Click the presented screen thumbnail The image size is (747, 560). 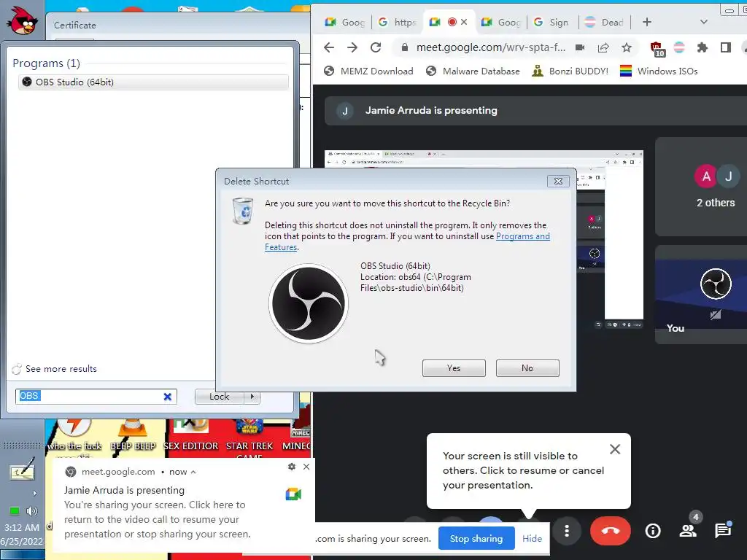[x=484, y=239]
